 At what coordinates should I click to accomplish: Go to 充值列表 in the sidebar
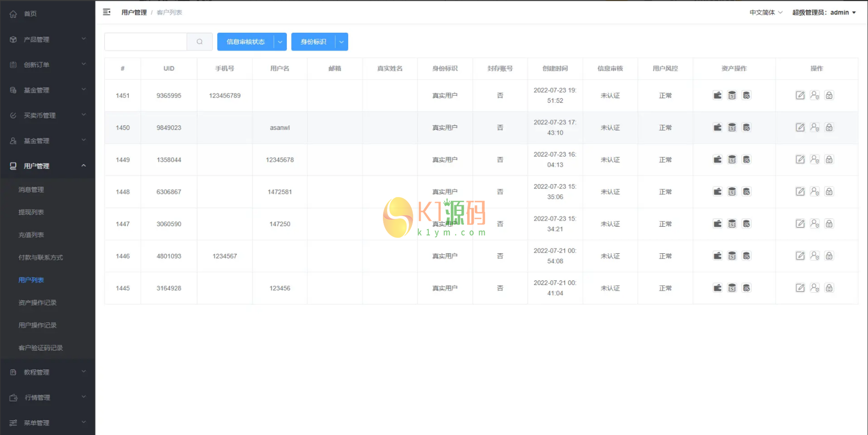tap(31, 235)
